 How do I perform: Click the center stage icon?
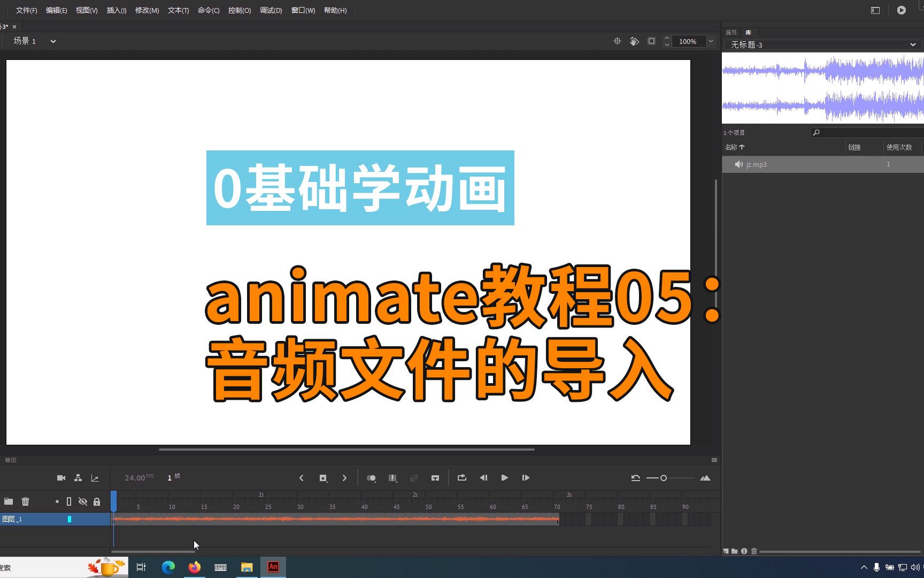[617, 41]
